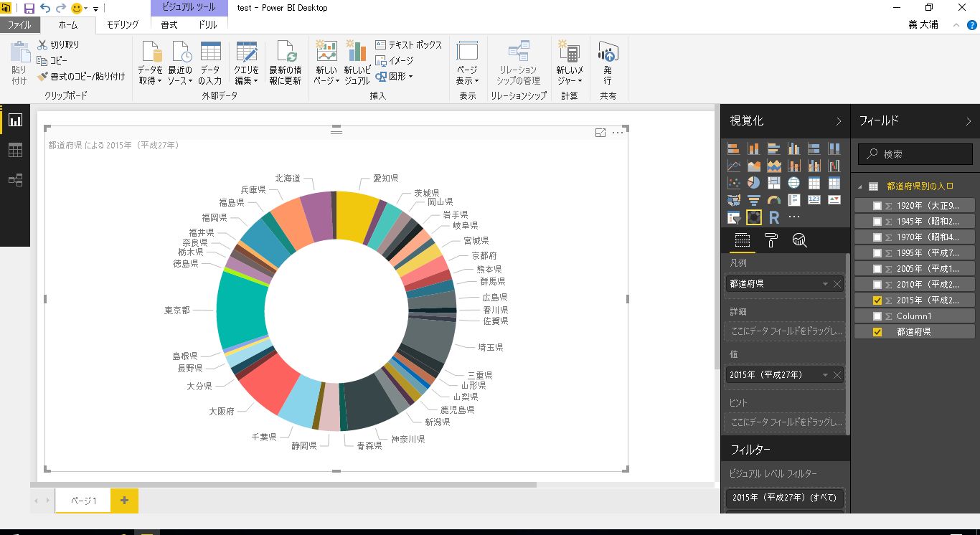Choose the matrix visual icon
This screenshot has width=980, height=535.
(x=834, y=183)
